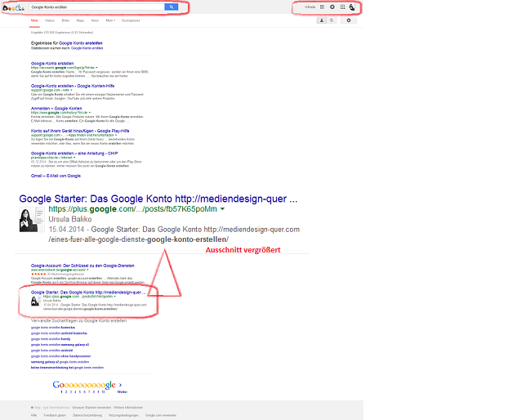Open the Nutzungsbedingungen footer link

pos(123,415)
